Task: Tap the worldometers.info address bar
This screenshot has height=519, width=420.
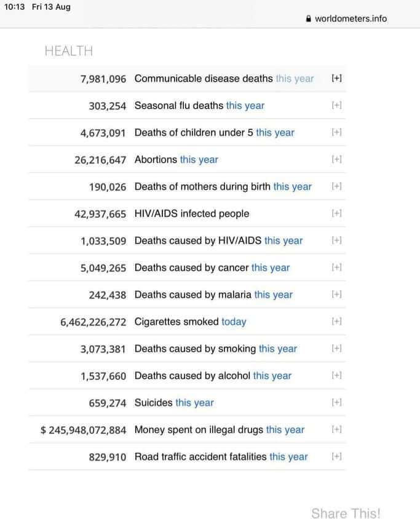Action: pos(351,18)
